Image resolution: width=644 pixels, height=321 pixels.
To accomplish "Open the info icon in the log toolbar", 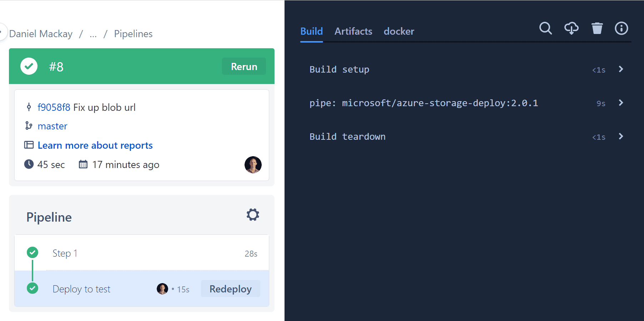I will (621, 28).
